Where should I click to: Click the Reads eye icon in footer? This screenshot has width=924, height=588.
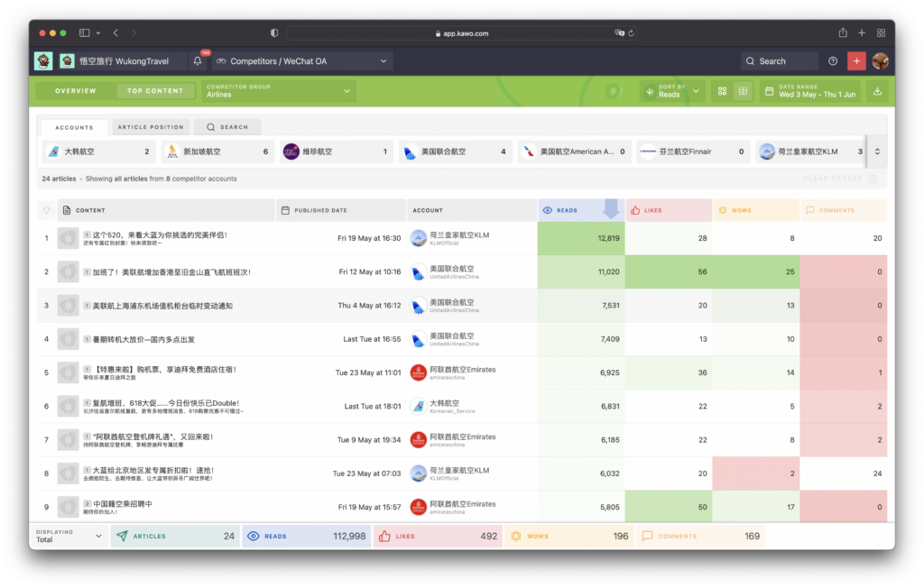254,537
